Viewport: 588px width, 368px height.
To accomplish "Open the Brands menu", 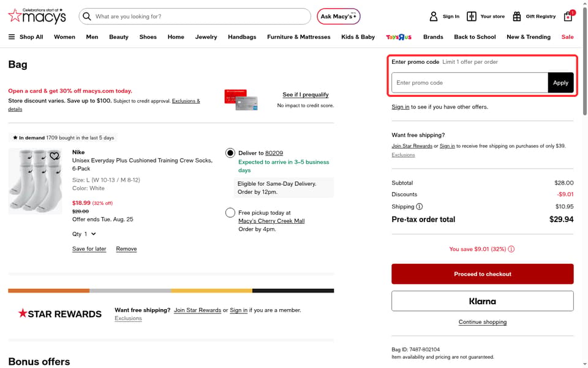I will [433, 37].
